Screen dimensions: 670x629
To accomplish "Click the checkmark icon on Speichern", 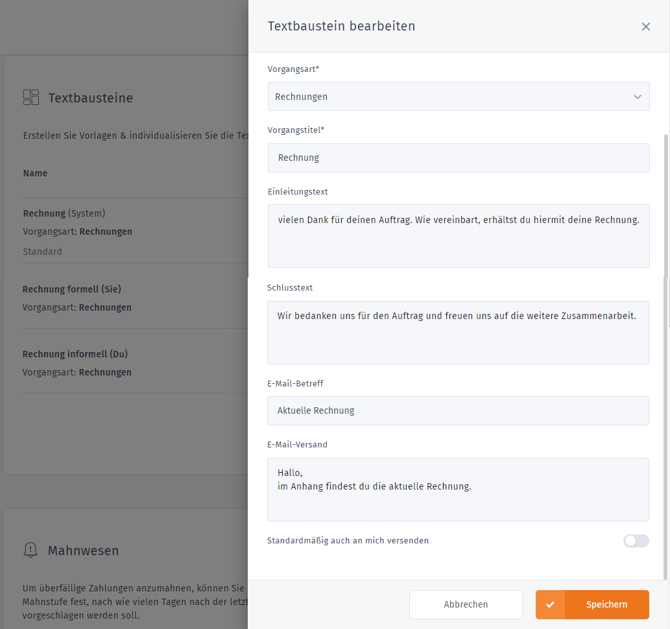I will [x=550, y=604].
